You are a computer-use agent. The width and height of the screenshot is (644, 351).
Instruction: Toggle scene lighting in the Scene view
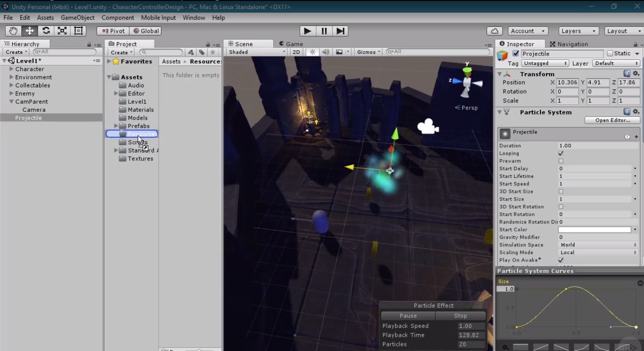pyautogui.click(x=312, y=52)
